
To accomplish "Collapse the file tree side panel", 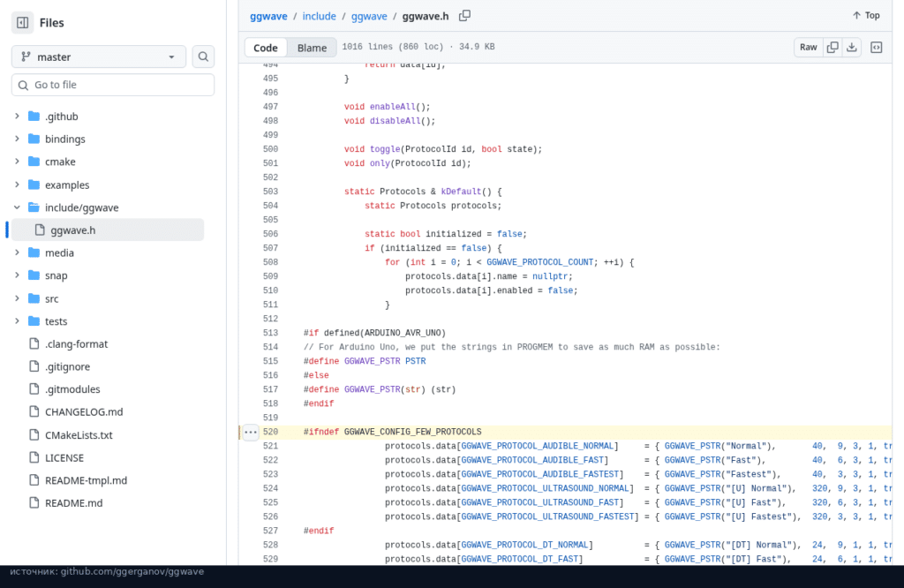I will click(22, 22).
